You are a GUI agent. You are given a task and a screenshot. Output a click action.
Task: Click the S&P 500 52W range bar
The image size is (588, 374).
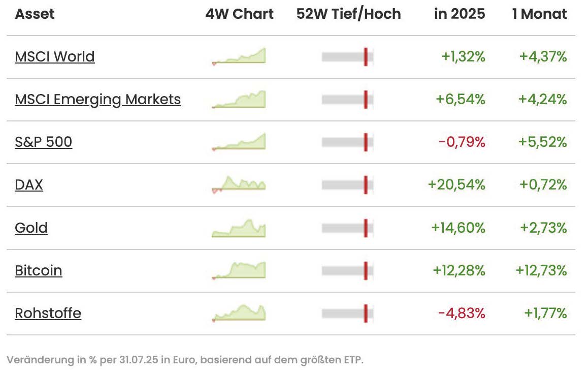pyautogui.click(x=348, y=142)
